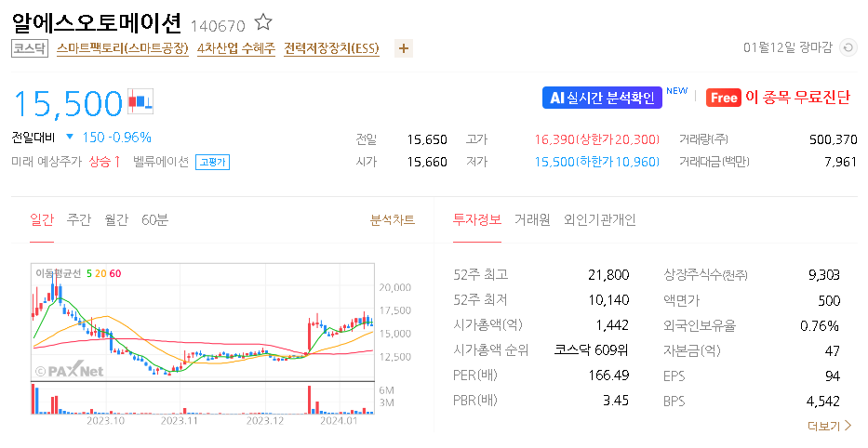Click the 시가총액(억) value 1,442
This screenshot has height=448, width=868.
coord(612,325)
